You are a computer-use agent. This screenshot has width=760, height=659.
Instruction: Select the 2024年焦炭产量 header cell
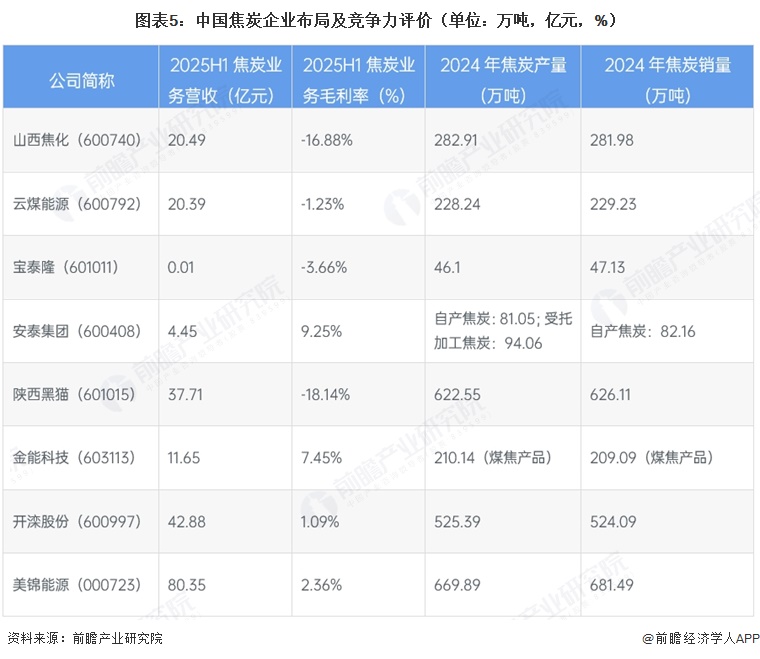point(503,77)
